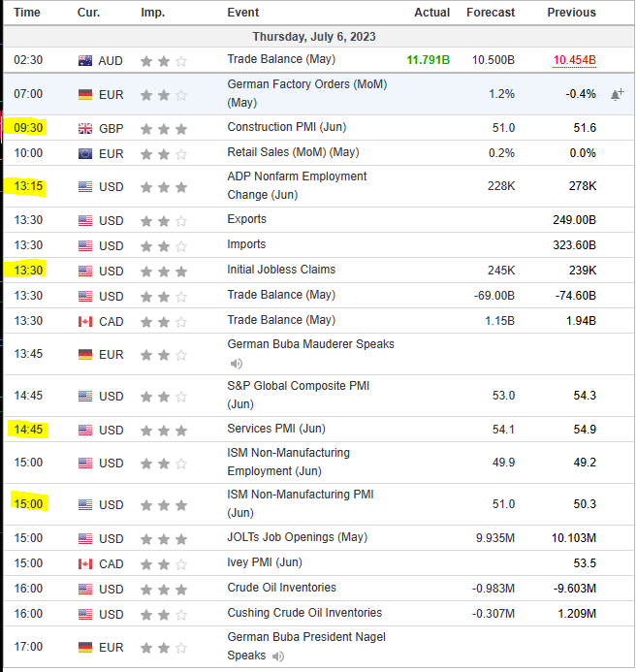Image resolution: width=637 pixels, height=672 pixels.
Task: Click the importance stars for Initial Jobless Claims
Action: coord(163,271)
